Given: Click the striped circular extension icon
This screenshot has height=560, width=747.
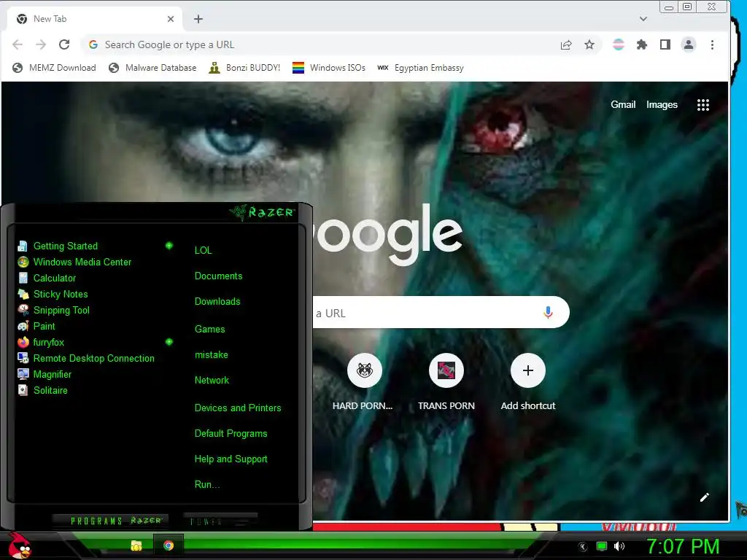Looking at the screenshot, I should coord(619,44).
